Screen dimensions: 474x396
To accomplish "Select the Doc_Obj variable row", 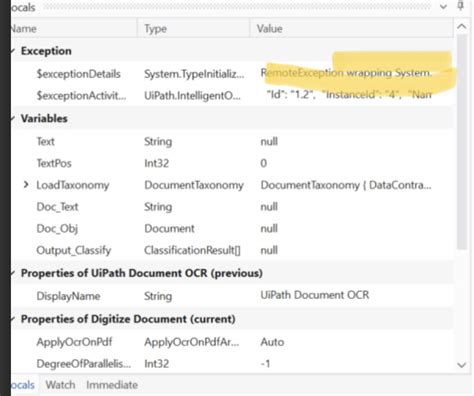I will pos(233,228).
